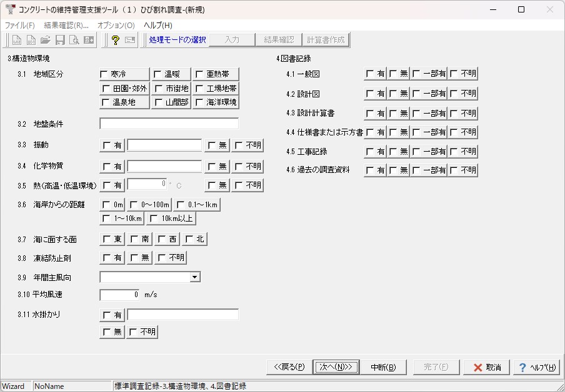Click the print preview magnifier icon
The width and height of the screenshot is (565, 392).
(74, 40)
